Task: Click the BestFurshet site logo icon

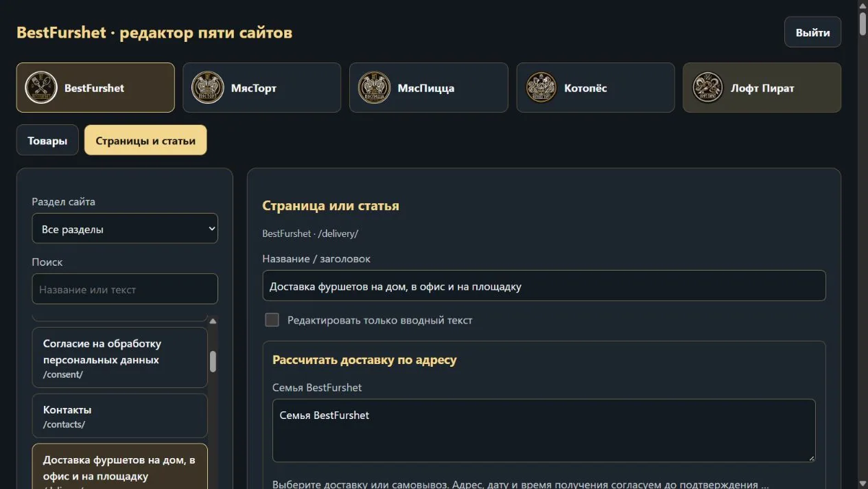Action: (41, 88)
